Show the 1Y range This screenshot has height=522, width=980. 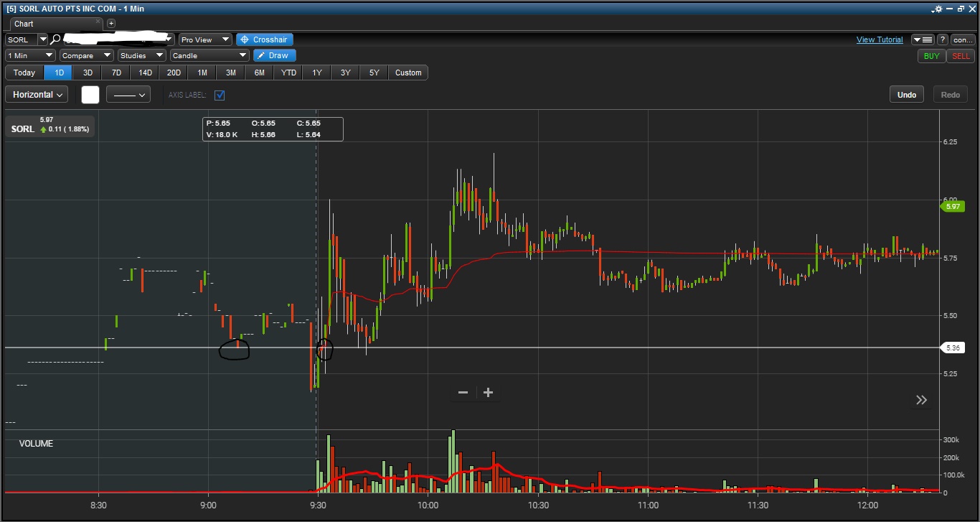(317, 73)
